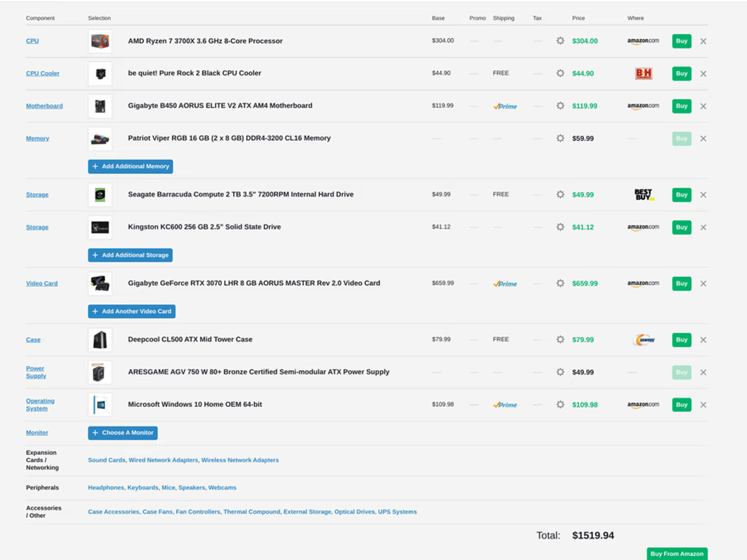747x560 pixels.
Task: Open gear options for Motherboard row
Action: click(x=560, y=106)
